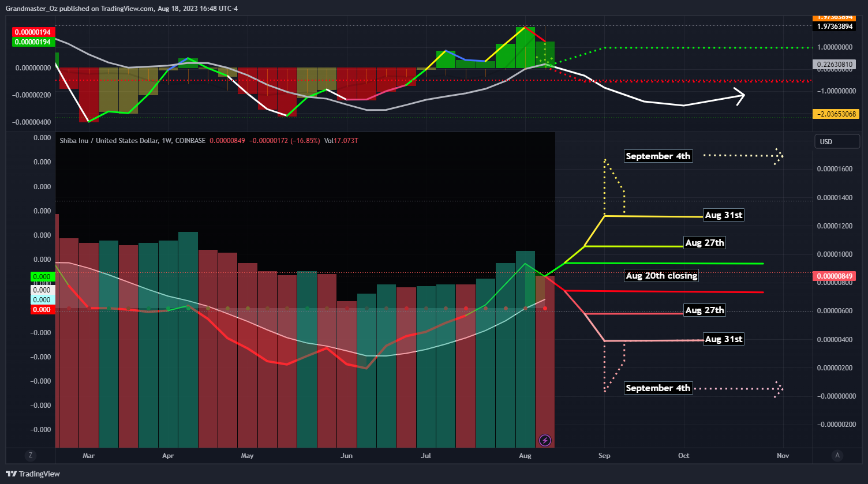Viewport: 868px width, 484px height.
Task: Click the Mar label on the time axis
Action: tap(88, 456)
